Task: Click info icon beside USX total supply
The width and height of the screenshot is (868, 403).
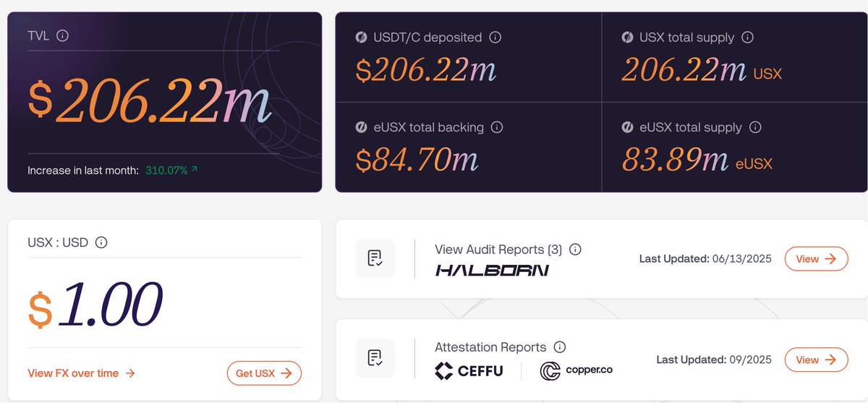Action: tap(748, 38)
